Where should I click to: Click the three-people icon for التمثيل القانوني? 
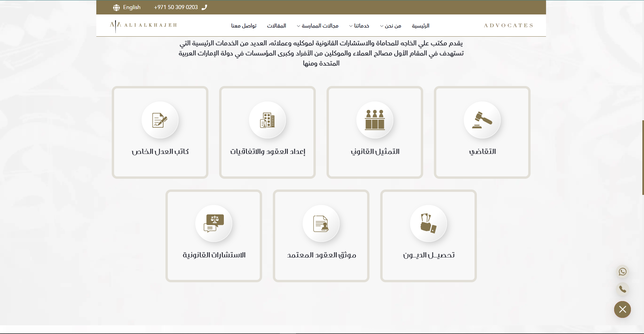coord(375,120)
